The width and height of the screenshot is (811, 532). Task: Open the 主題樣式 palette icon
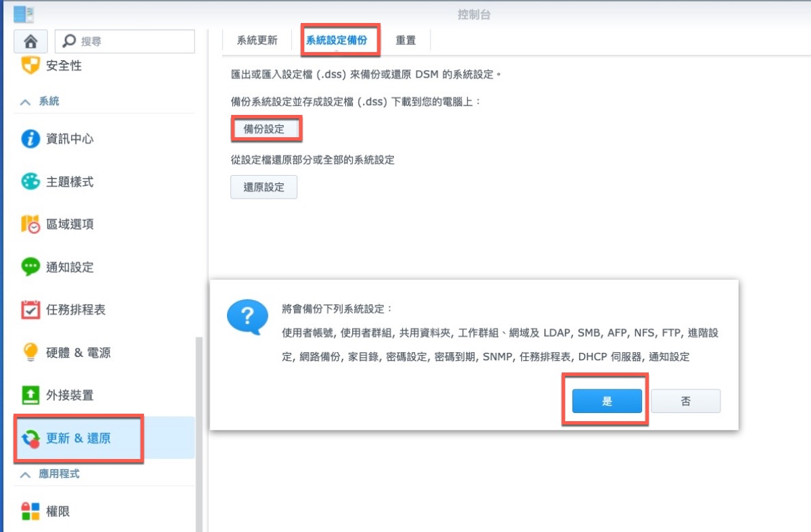coord(30,181)
